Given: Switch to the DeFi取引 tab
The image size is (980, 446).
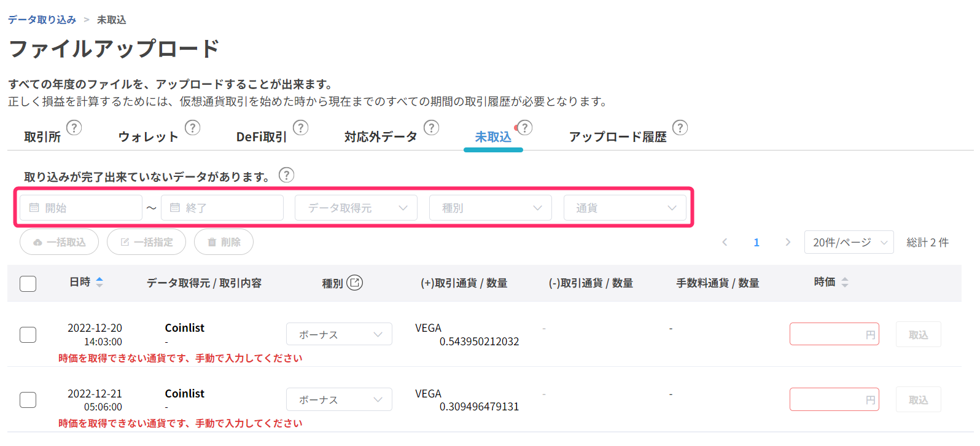Looking at the screenshot, I should coord(262,137).
